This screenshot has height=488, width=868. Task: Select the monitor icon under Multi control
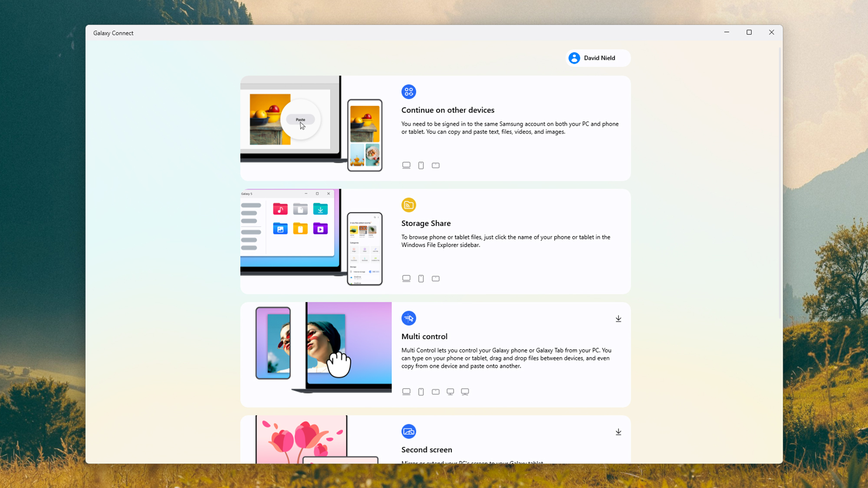point(450,391)
